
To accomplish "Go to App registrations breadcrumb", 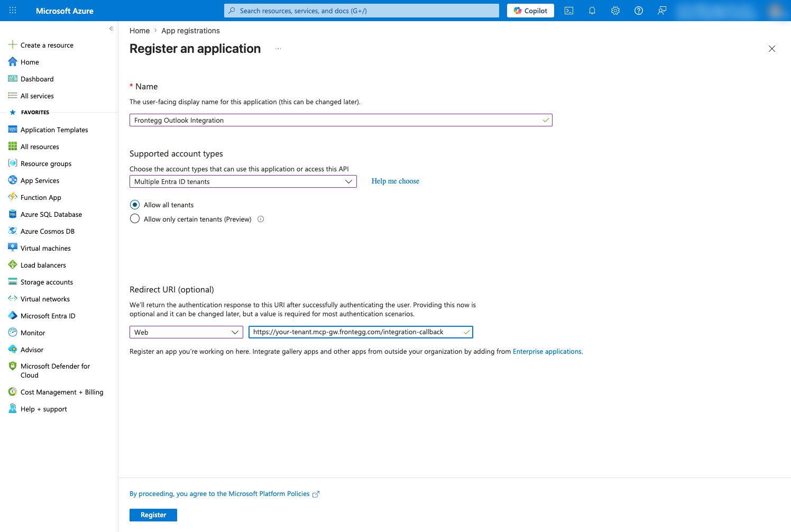I will [x=190, y=31].
